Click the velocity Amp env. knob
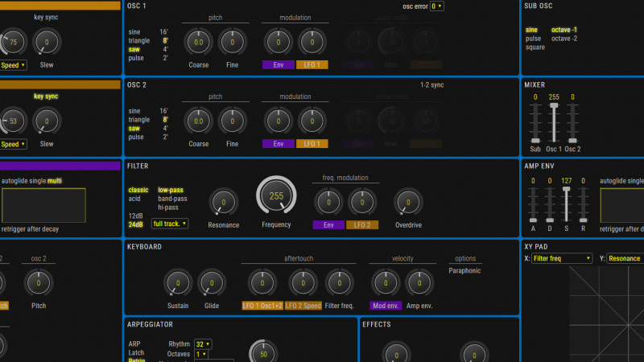Viewport: 644px width, 362px height. pyautogui.click(x=419, y=283)
